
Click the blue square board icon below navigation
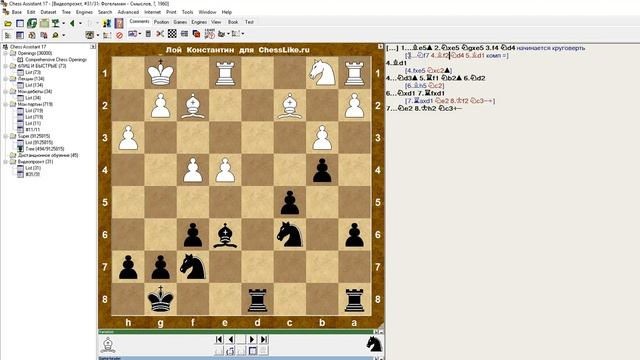[252, 351]
